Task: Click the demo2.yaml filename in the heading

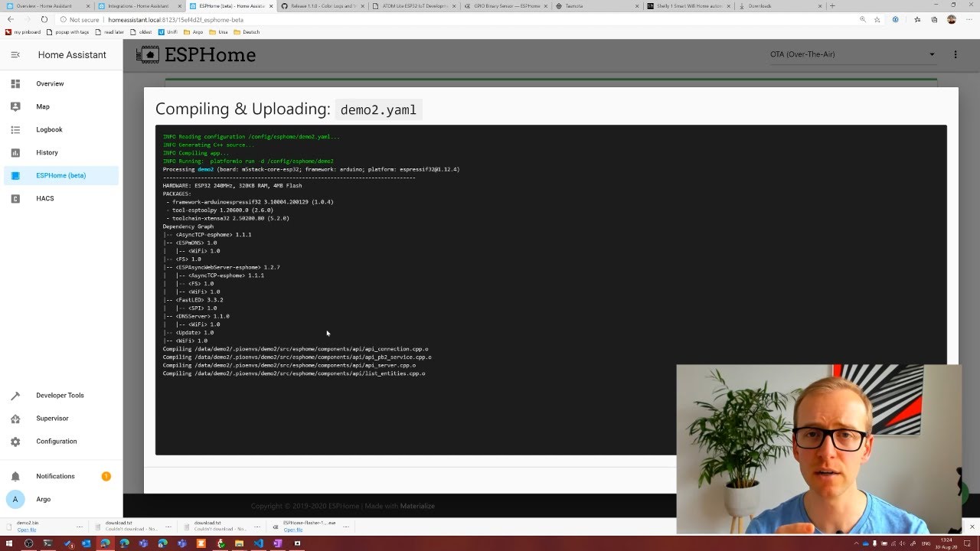Action: pyautogui.click(x=378, y=109)
